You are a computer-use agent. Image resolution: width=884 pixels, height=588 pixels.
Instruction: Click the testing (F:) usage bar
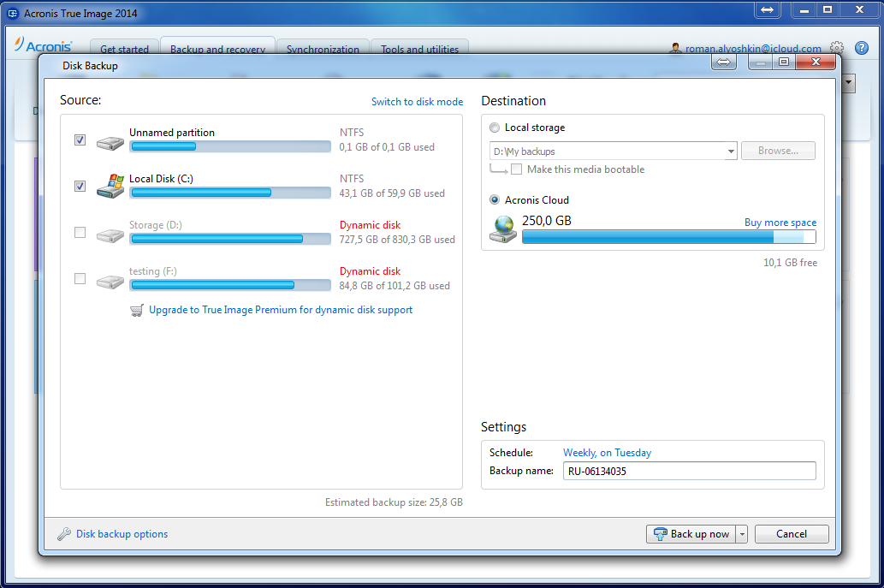[230, 285]
